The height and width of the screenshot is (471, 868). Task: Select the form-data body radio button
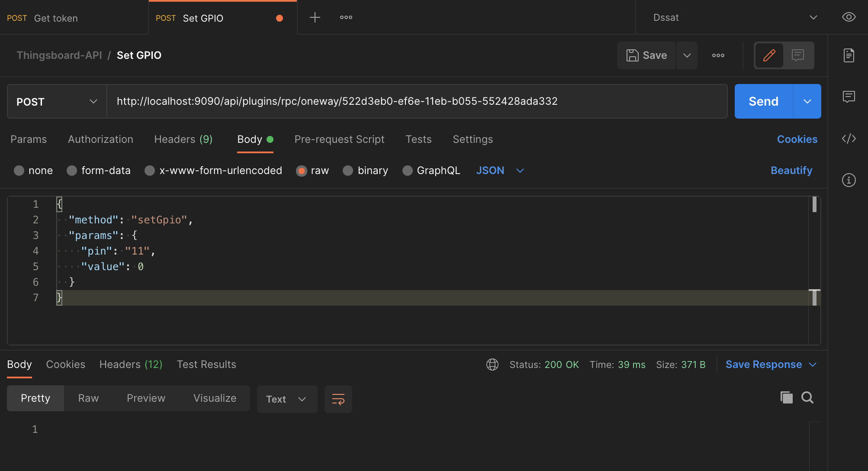(x=72, y=171)
